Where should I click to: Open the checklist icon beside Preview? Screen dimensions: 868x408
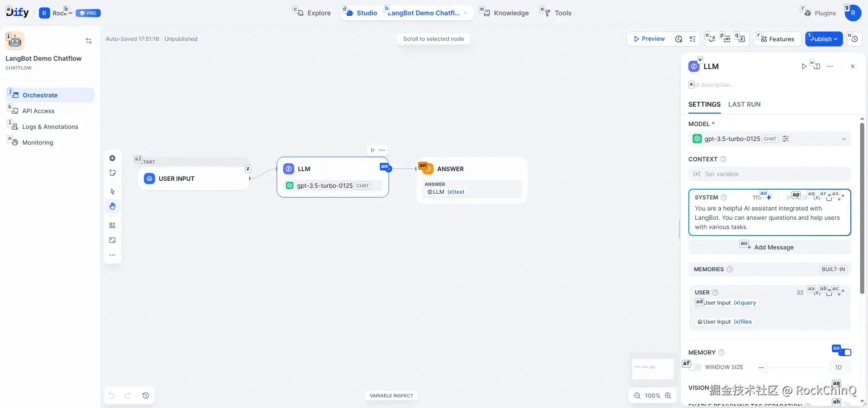693,39
